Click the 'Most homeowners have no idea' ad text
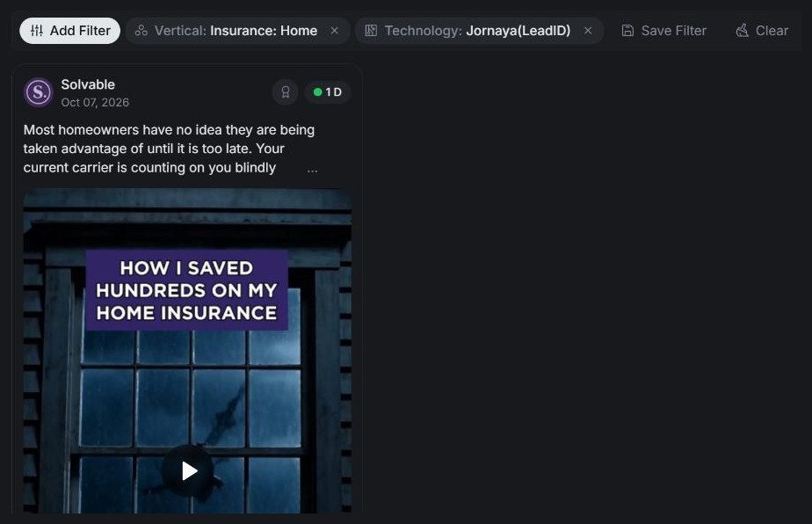The height and width of the screenshot is (524, 812). (x=169, y=149)
